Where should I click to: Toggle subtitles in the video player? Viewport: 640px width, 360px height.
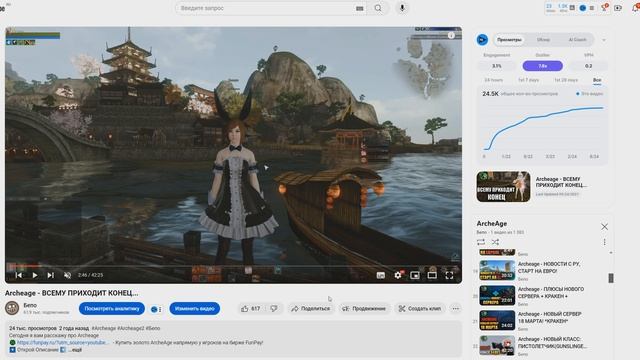click(x=380, y=276)
